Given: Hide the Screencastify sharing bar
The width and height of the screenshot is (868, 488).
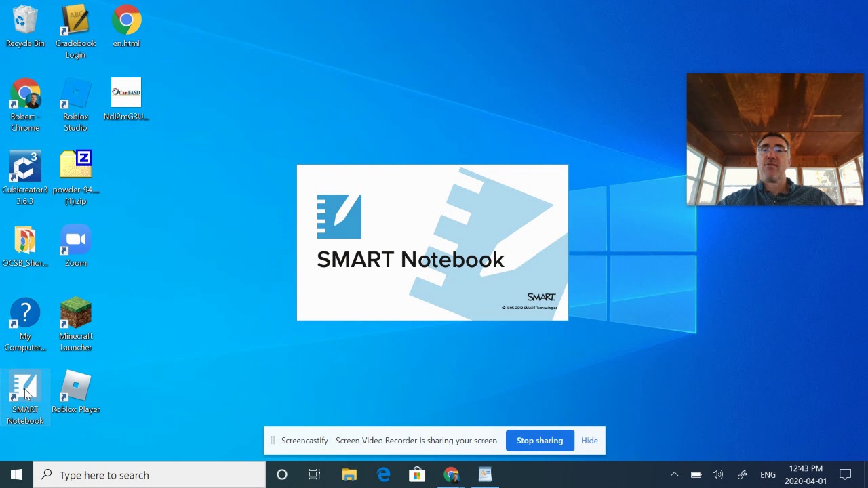Looking at the screenshot, I should [x=589, y=441].
